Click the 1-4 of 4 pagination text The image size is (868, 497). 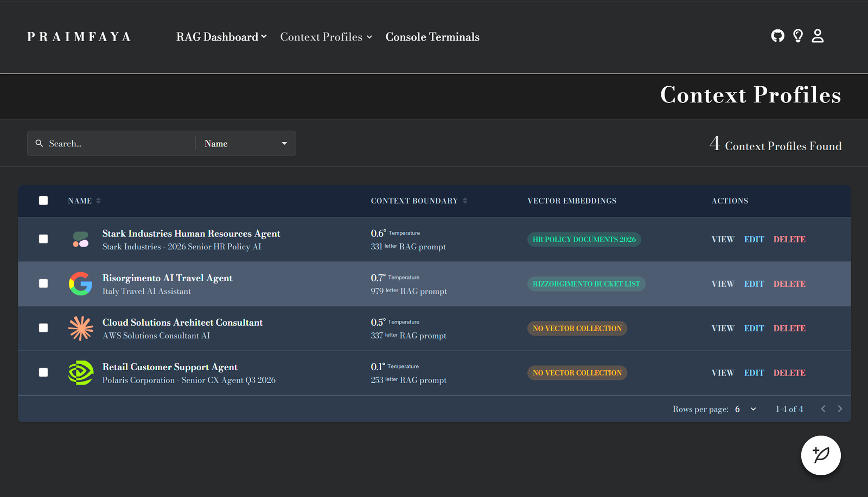click(789, 409)
